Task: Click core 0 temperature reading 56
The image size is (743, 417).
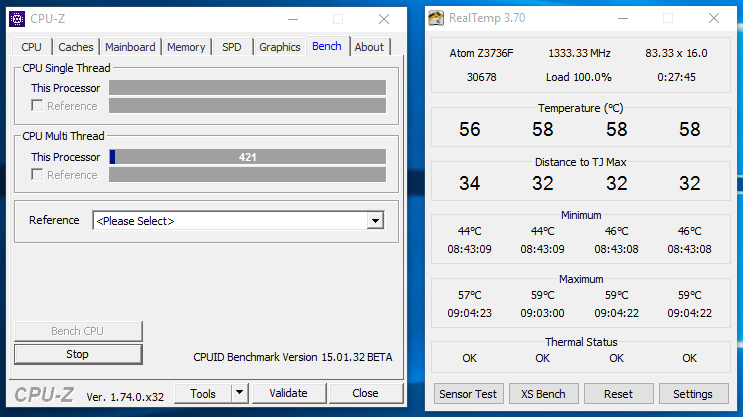Action: [x=470, y=129]
